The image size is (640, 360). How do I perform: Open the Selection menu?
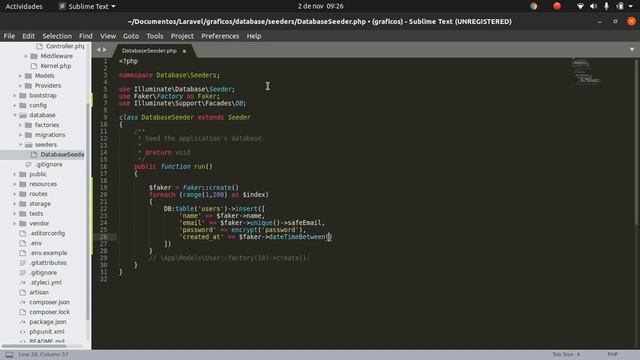click(57, 36)
